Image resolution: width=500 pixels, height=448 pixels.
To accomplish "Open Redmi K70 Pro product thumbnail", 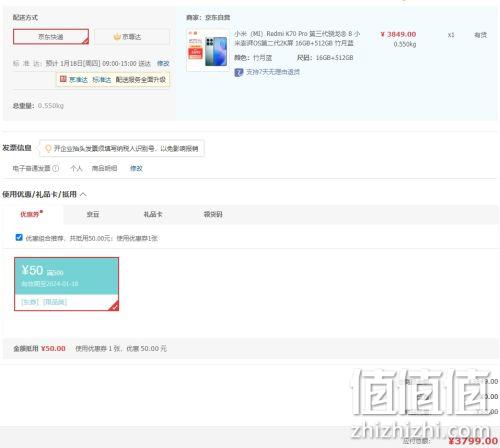I will point(208,50).
